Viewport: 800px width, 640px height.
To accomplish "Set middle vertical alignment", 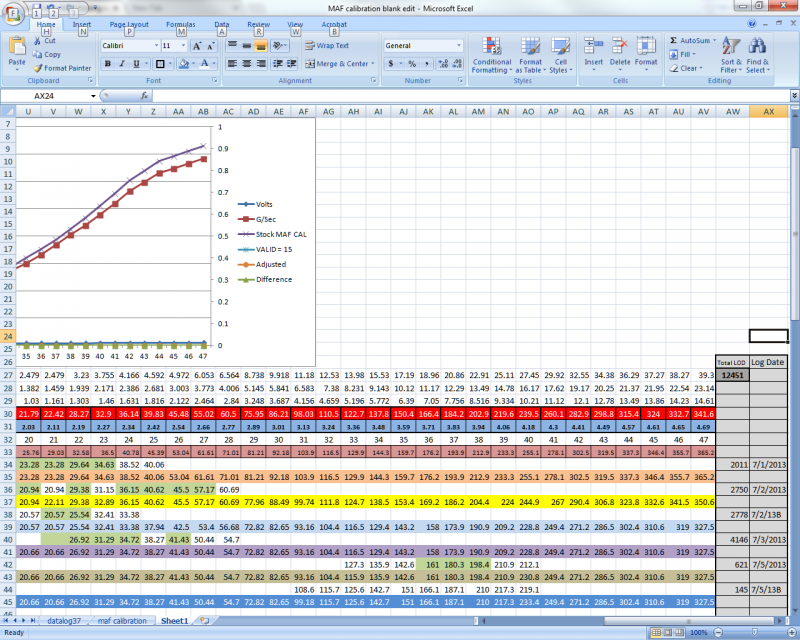I will pos(246,45).
